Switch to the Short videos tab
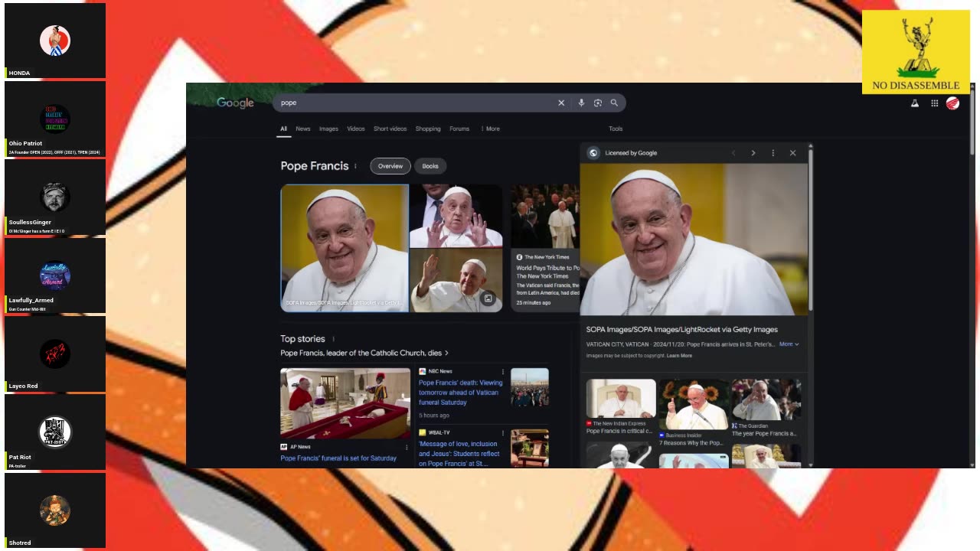The height and width of the screenshot is (551, 980). (x=390, y=129)
